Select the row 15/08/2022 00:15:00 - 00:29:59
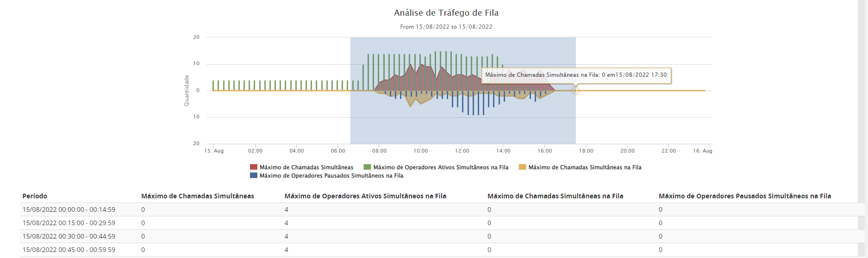The image size is (868, 258). coord(442,223)
